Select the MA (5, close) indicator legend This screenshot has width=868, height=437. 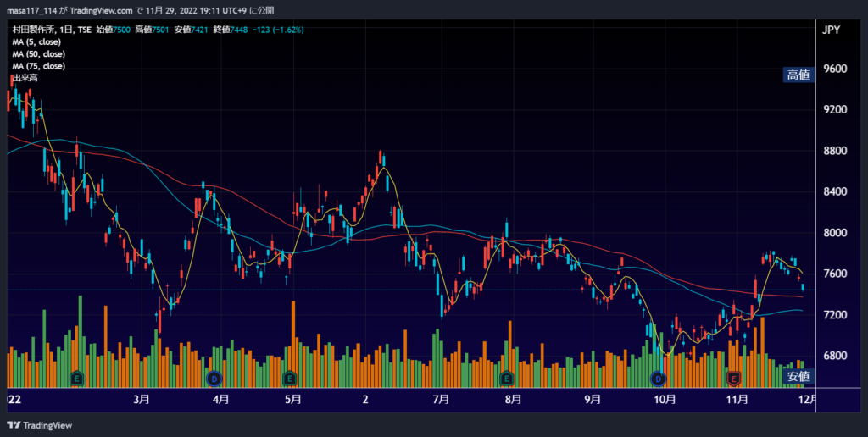pyautogui.click(x=36, y=42)
